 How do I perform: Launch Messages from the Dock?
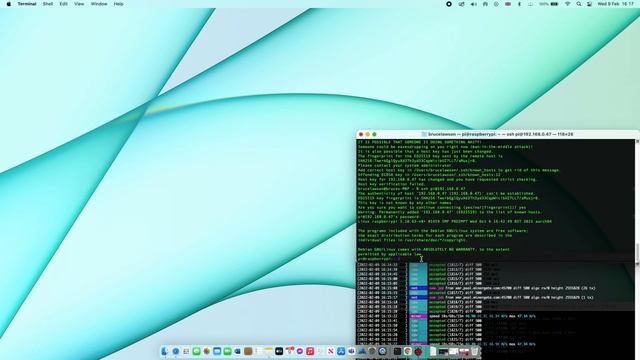pyautogui.click(x=197, y=351)
